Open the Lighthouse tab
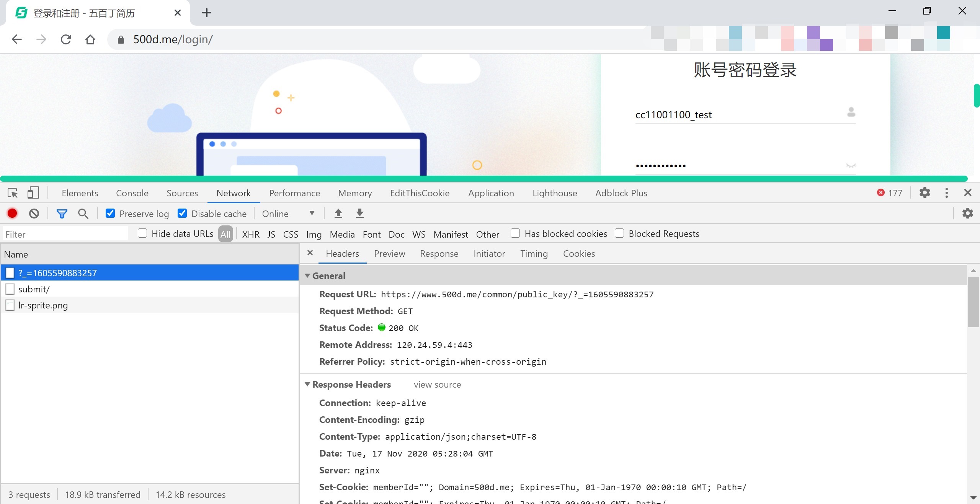This screenshot has width=980, height=504. click(x=555, y=193)
